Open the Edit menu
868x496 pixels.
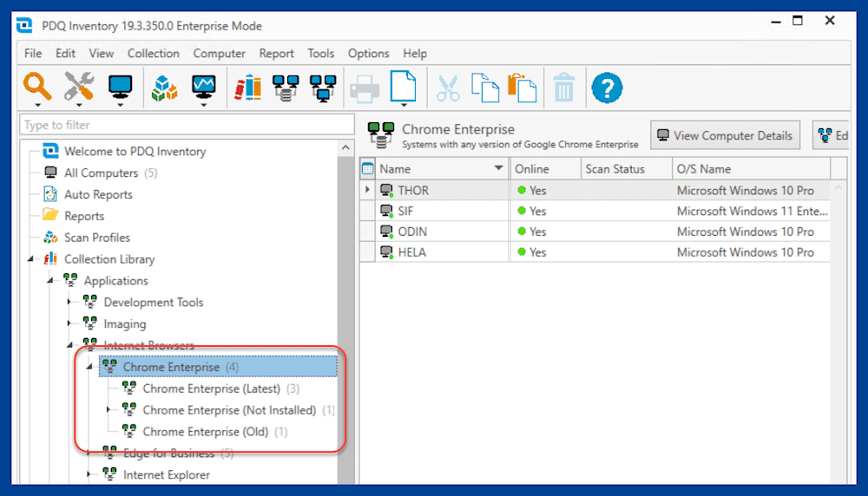(x=65, y=54)
